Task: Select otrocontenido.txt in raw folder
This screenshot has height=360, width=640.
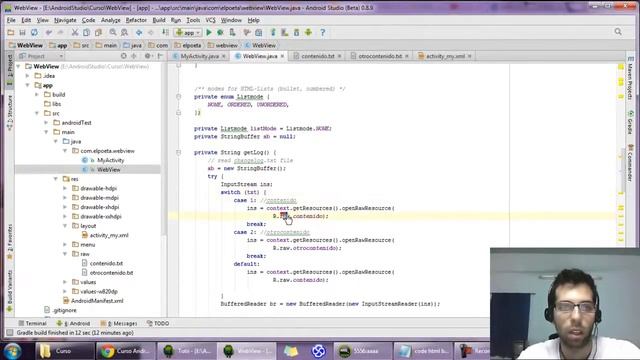Action: (x=111, y=273)
